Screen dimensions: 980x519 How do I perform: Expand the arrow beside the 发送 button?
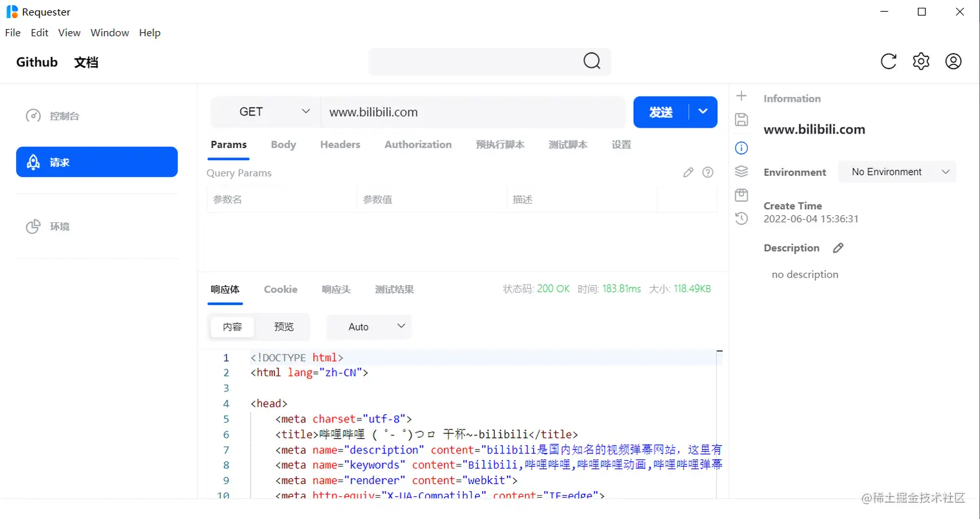coord(703,112)
